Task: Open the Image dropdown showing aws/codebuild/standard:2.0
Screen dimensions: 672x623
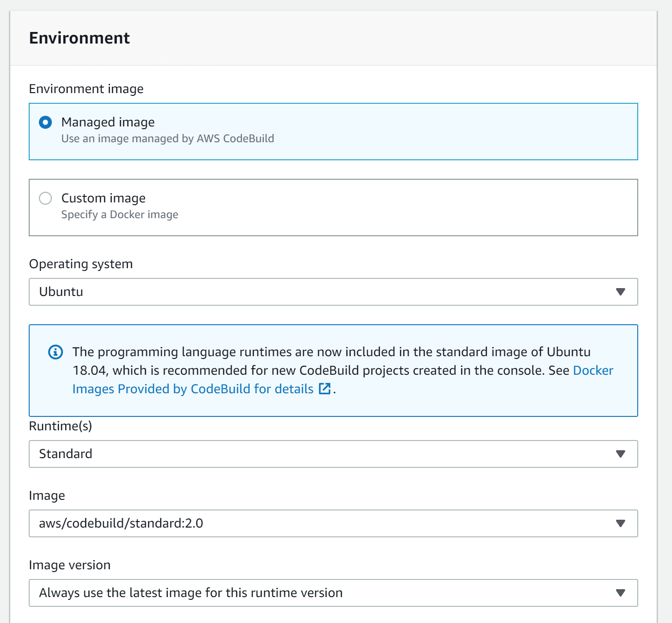Action: pyautogui.click(x=333, y=523)
